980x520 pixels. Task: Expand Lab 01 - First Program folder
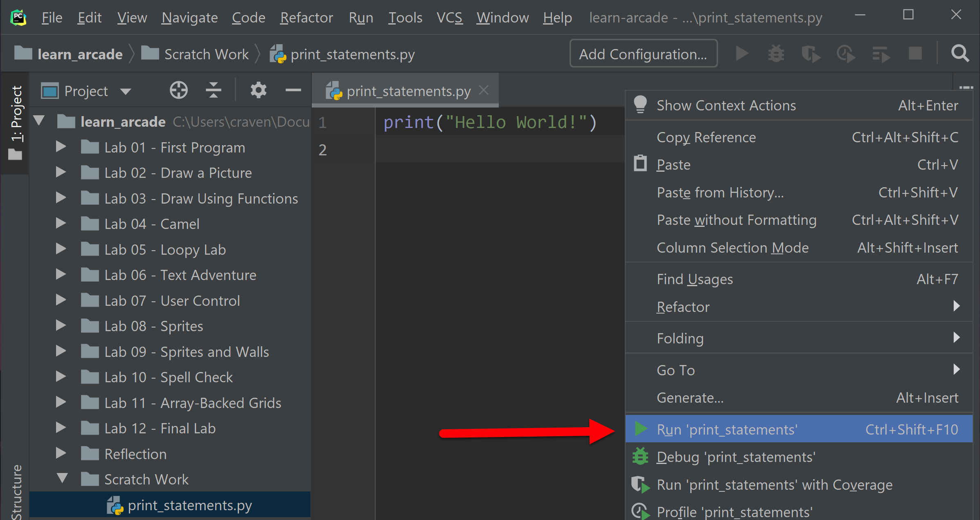[61, 147]
